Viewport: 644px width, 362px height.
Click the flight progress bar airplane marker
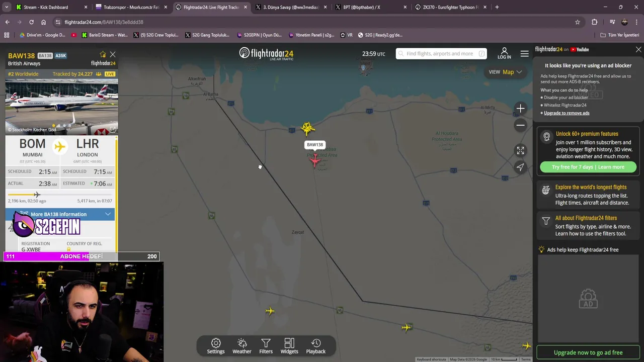click(37, 195)
